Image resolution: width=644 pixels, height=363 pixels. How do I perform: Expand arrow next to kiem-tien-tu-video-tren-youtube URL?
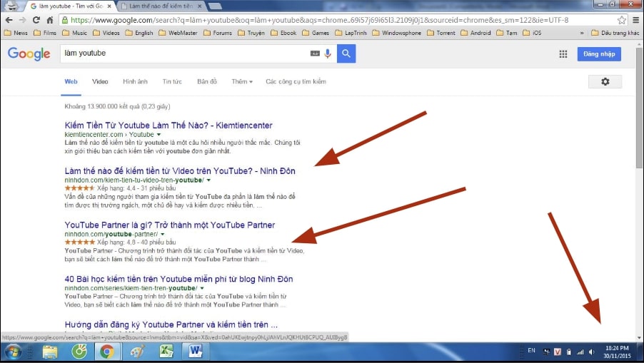tap(208, 180)
